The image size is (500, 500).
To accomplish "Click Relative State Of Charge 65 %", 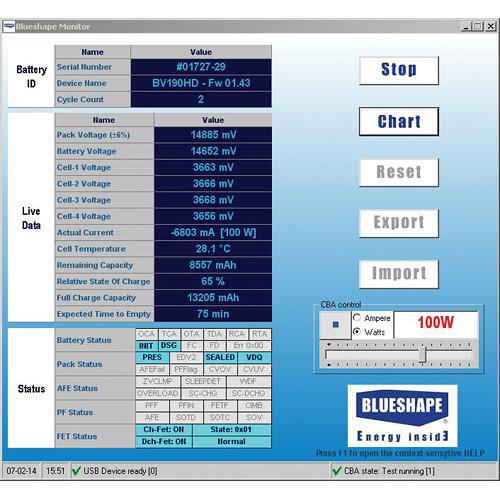I will click(213, 281).
